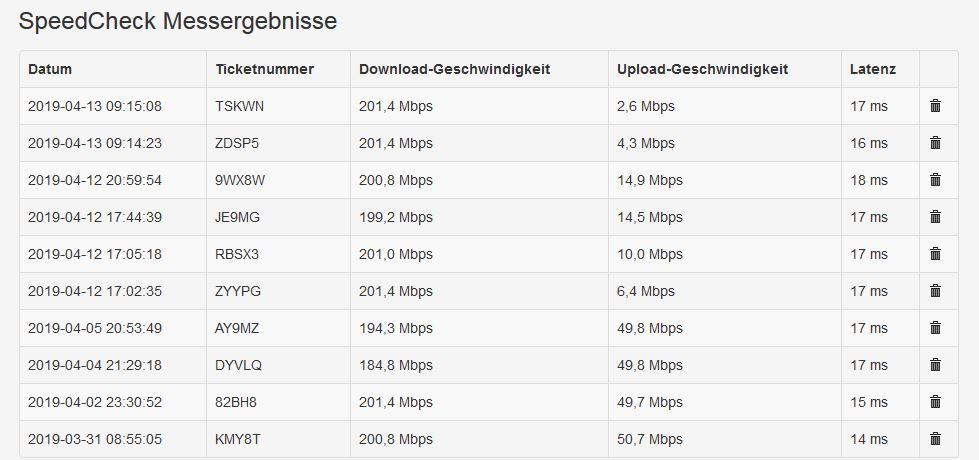The width and height of the screenshot is (979, 460).
Task: Click trash icon for ticket DYVLQ
Action: point(935,365)
